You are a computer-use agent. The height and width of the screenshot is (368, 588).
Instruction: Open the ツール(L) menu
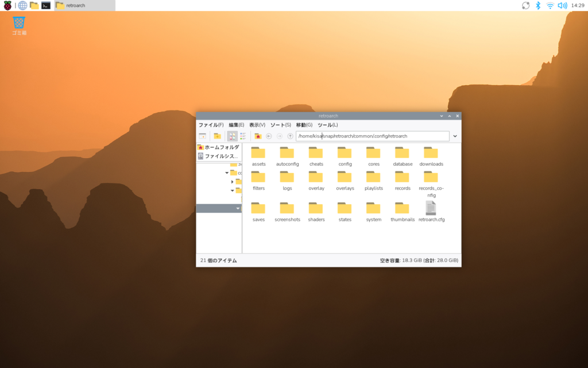[327, 125]
